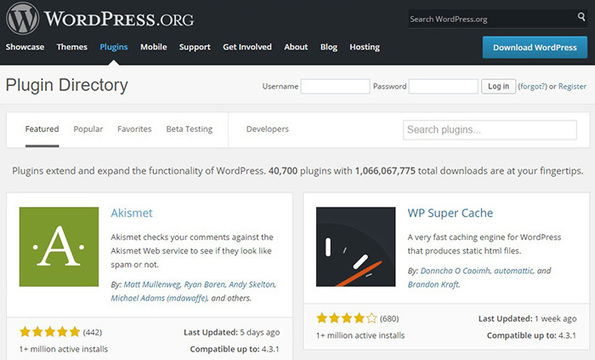Focus the Username input field

click(335, 86)
